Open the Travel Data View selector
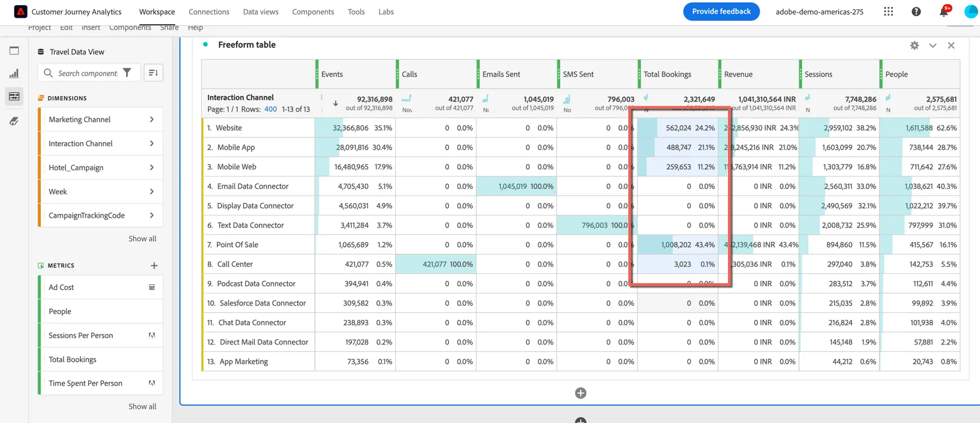980x423 pixels. click(x=77, y=52)
